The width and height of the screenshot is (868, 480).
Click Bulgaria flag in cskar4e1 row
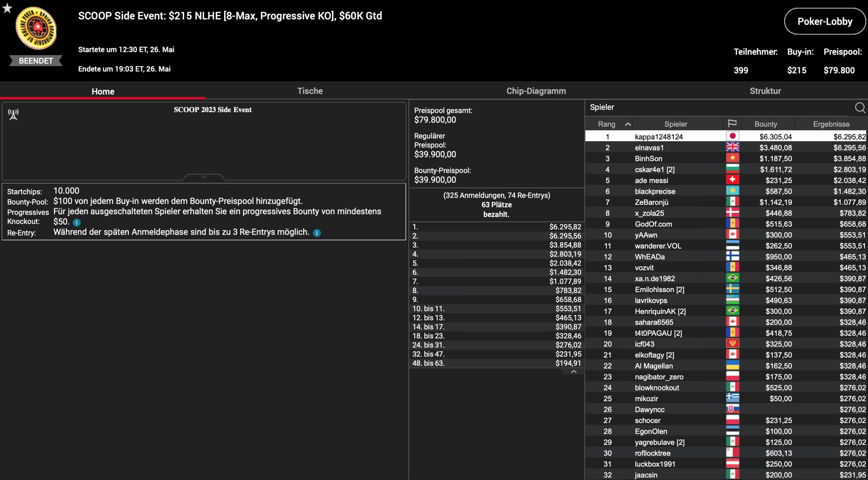pos(732,169)
